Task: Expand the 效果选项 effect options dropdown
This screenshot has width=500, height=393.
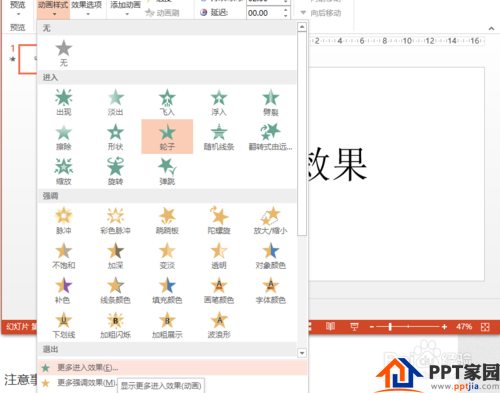Action: [x=87, y=9]
